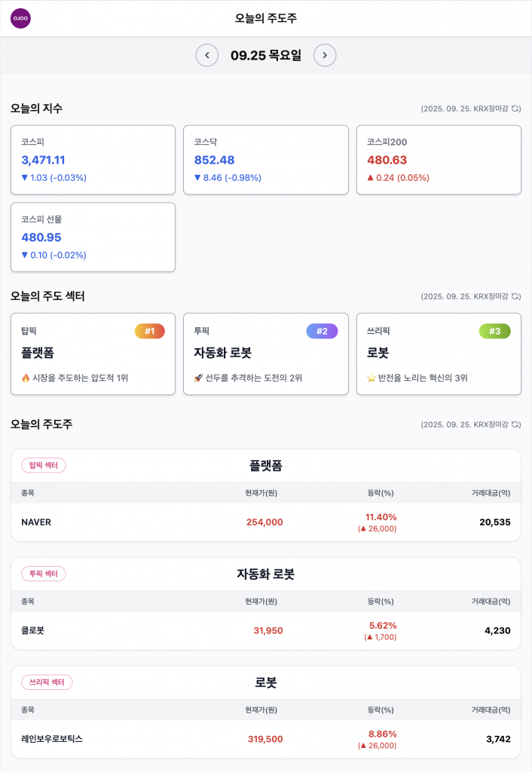Open the 코스피 선물 index card
The image size is (532, 772).
click(x=93, y=237)
